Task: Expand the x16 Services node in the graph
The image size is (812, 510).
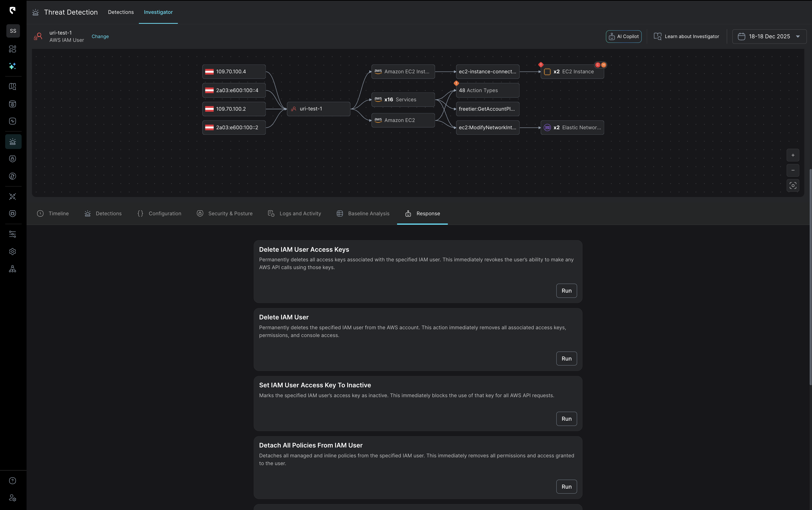Action: point(403,99)
